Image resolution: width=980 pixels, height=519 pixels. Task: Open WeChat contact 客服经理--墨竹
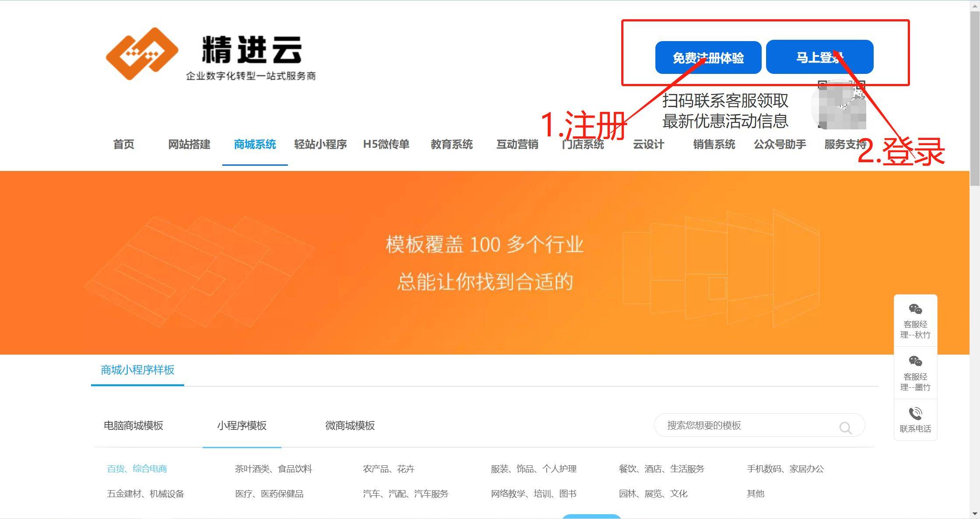915,373
